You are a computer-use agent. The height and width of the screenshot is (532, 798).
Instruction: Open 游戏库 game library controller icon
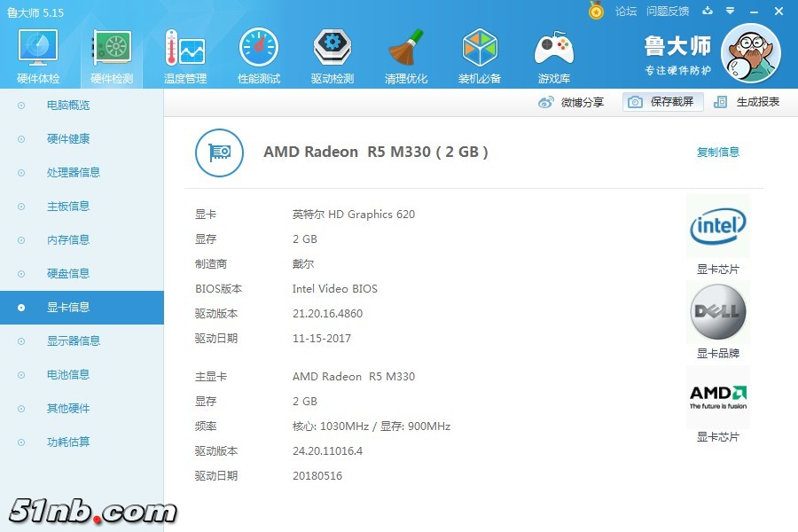click(x=554, y=57)
